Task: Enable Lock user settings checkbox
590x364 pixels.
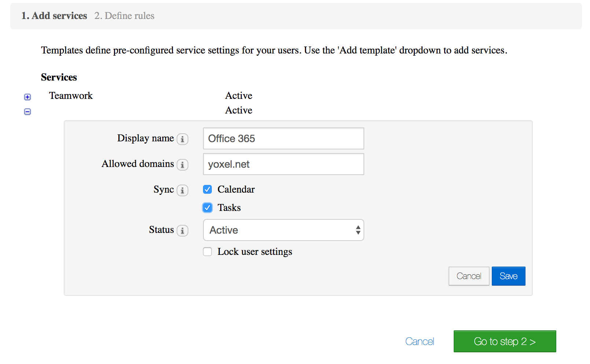Action: tap(207, 252)
